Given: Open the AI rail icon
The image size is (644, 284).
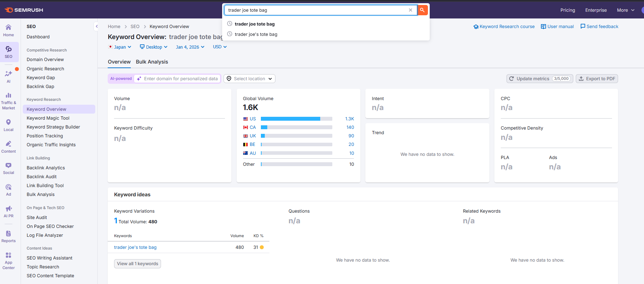Looking at the screenshot, I should [9, 77].
